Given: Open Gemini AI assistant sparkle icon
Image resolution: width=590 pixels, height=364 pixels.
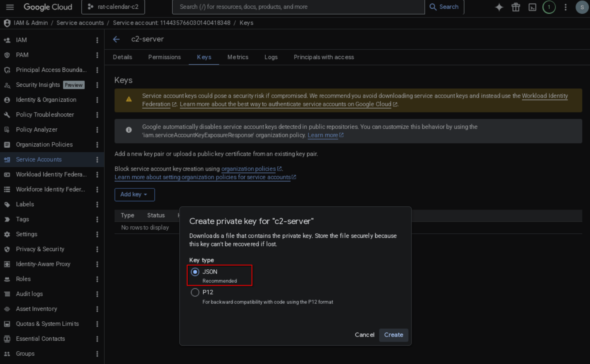Looking at the screenshot, I should coord(499,7).
